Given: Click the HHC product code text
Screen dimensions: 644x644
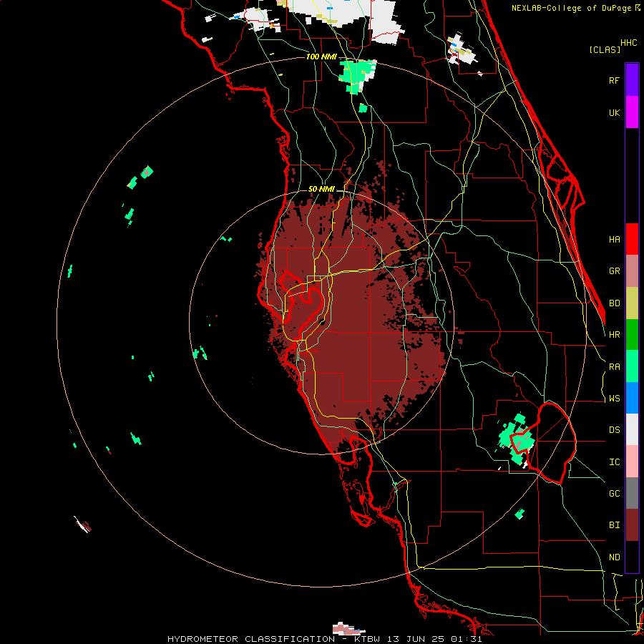Looking at the screenshot, I should point(628,43).
